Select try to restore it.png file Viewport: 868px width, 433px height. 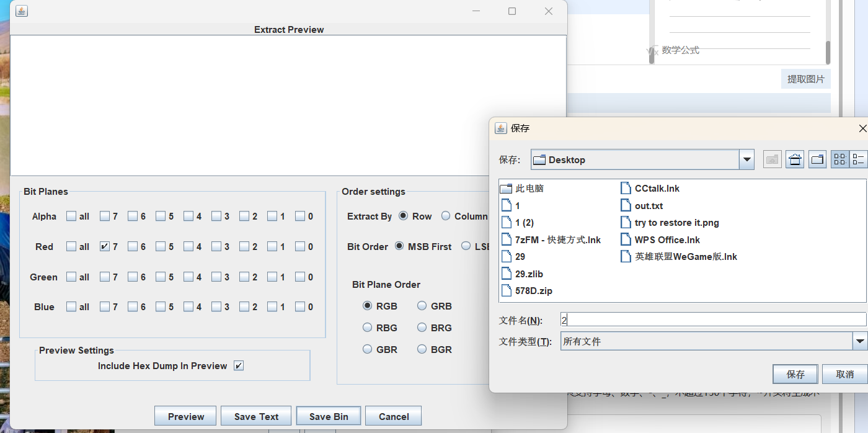(670, 223)
